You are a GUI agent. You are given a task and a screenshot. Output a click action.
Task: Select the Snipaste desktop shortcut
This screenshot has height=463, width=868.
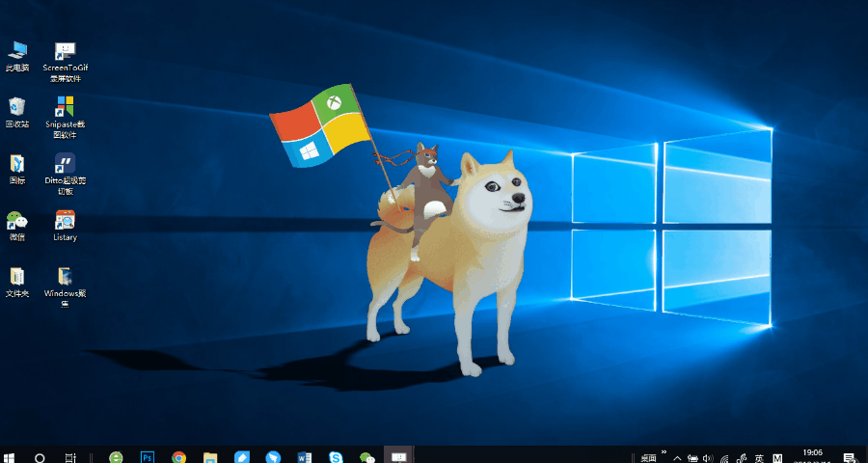(x=66, y=118)
